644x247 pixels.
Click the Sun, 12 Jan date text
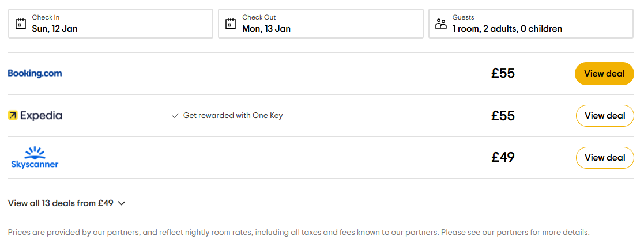pyautogui.click(x=55, y=29)
